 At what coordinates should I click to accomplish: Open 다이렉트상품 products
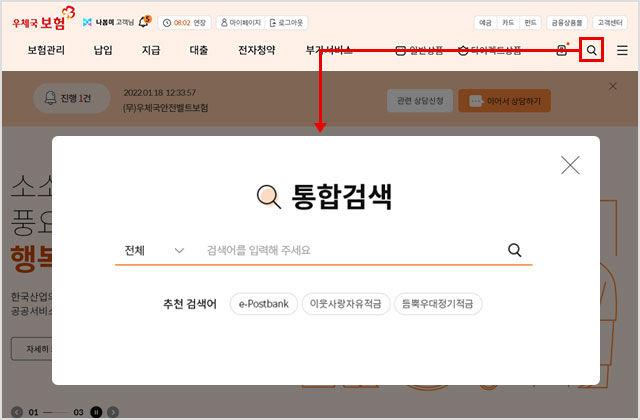[x=490, y=51]
